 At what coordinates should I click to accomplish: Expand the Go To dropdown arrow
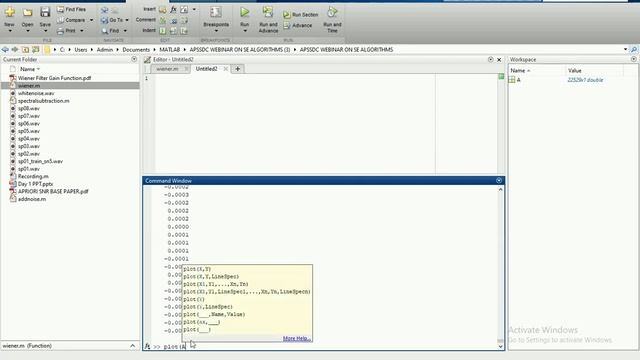[127, 20]
